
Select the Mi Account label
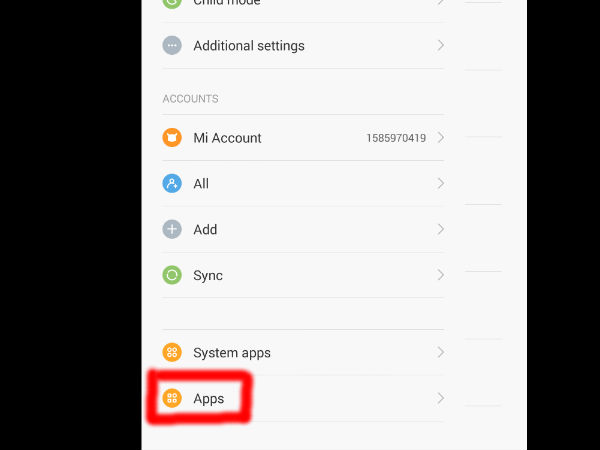coord(227,138)
